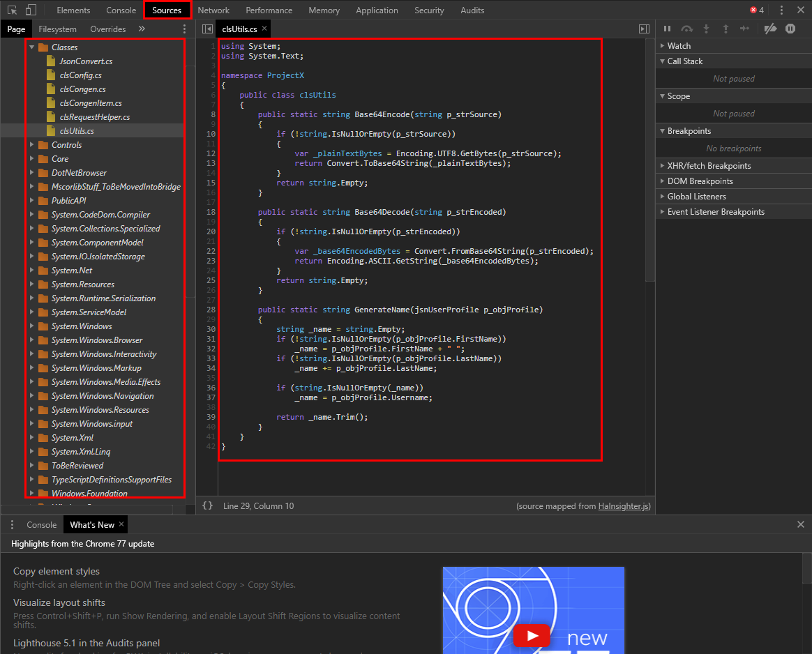Expand the PublicAPI folder
This screenshot has height=654, width=812.
click(x=32, y=201)
